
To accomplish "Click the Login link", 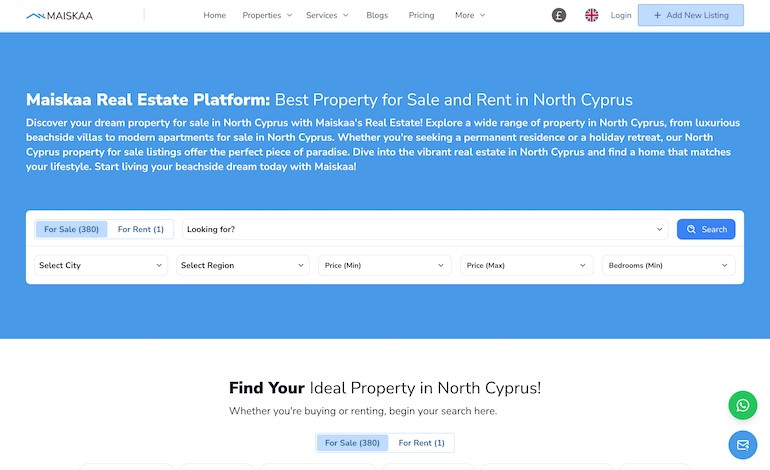I will point(621,15).
